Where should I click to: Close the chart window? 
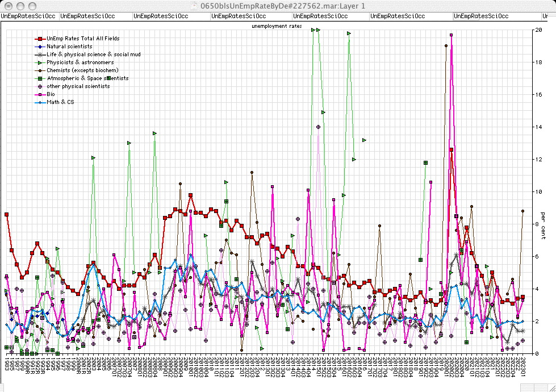(7, 6)
